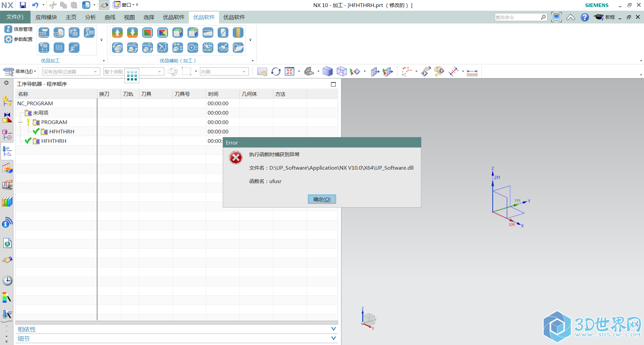Click the rectangle selection dashed box icon

tap(186, 71)
